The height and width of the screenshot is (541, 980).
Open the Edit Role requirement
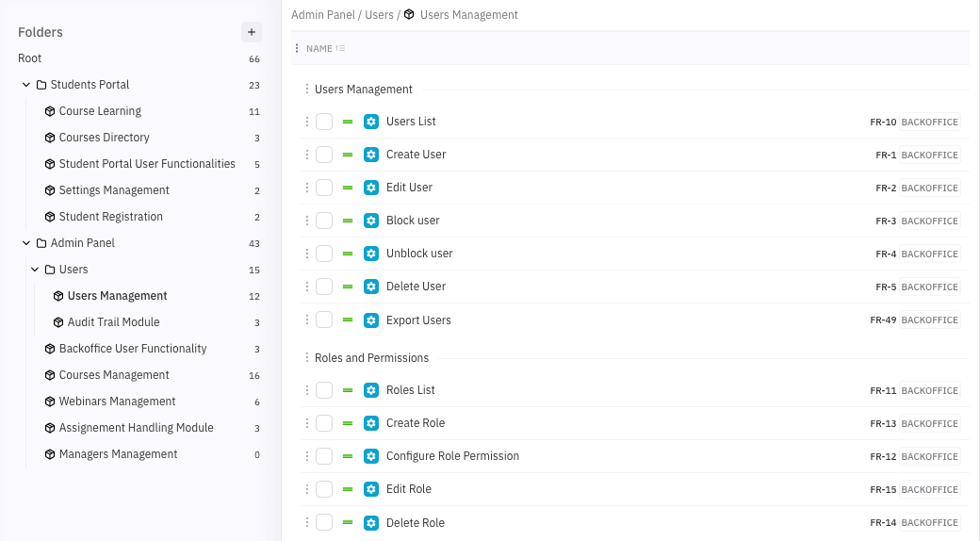(x=409, y=489)
